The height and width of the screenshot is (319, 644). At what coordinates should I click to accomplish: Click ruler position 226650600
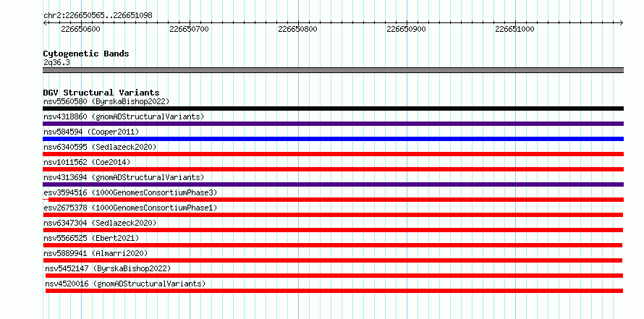(80, 29)
